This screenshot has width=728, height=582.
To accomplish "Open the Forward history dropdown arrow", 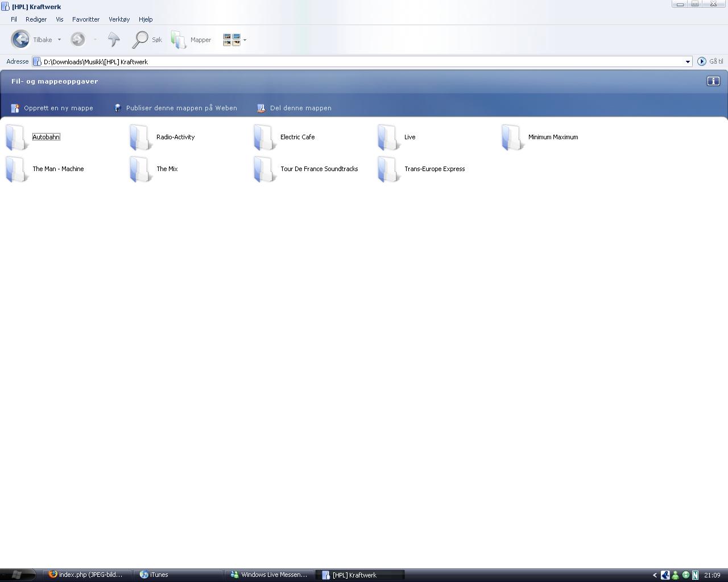I will tap(95, 40).
